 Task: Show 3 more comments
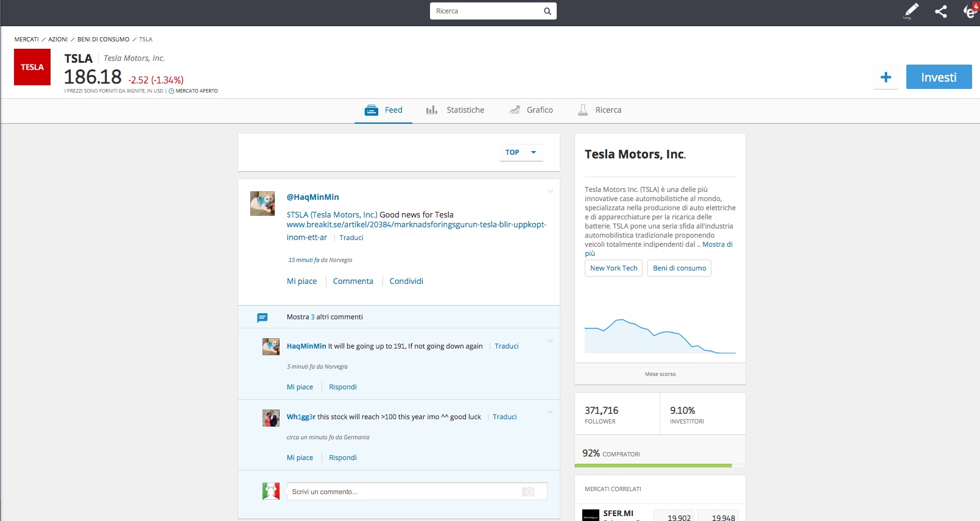point(325,317)
